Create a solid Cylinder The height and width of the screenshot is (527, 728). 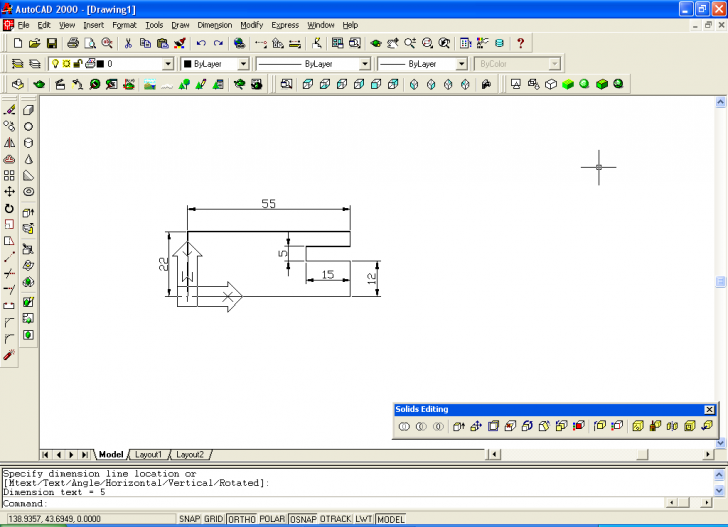(28, 143)
